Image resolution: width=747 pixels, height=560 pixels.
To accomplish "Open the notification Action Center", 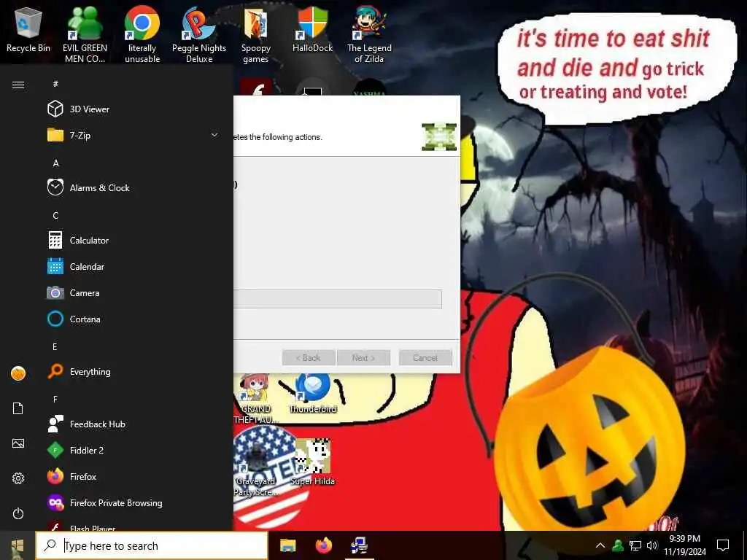I will point(723,545).
